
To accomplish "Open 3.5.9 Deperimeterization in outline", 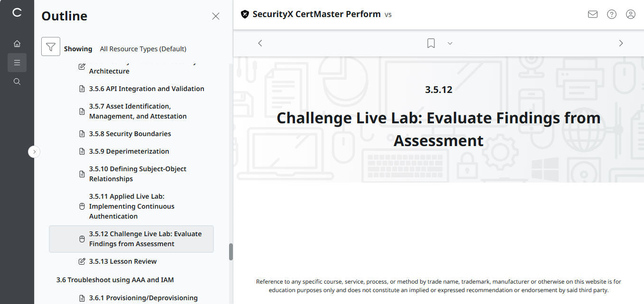I will pyautogui.click(x=129, y=151).
